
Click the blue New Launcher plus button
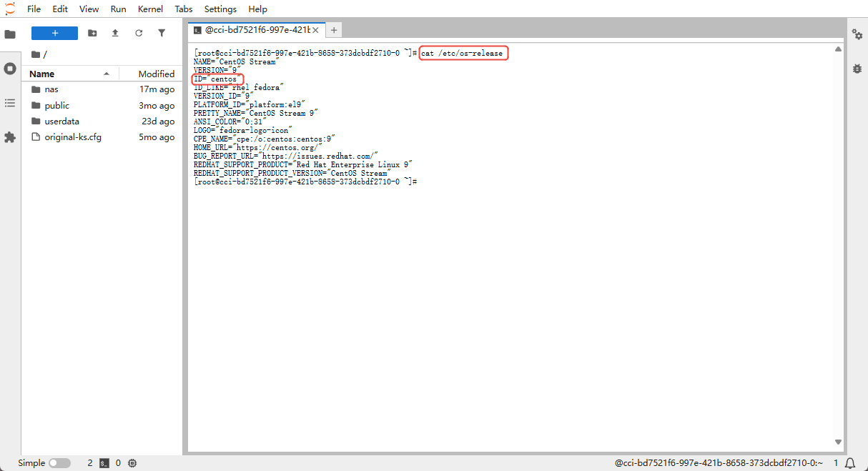click(54, 33)
